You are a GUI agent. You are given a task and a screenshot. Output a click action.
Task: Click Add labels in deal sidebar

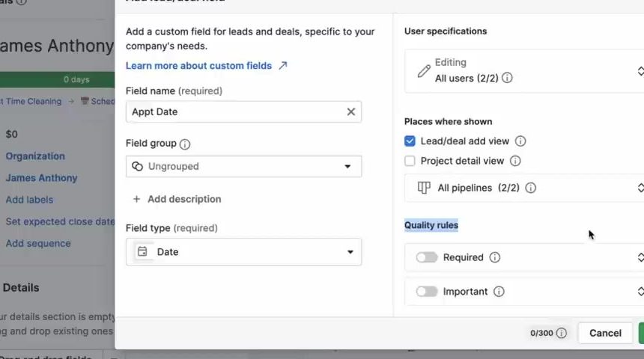[x=29, y=200]
